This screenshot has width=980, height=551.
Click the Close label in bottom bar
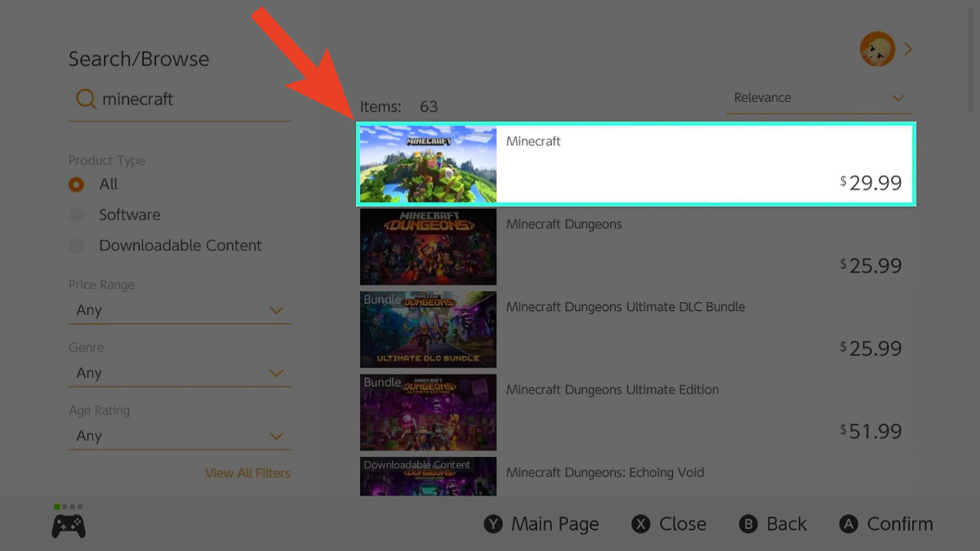click(x=683, y=524)
